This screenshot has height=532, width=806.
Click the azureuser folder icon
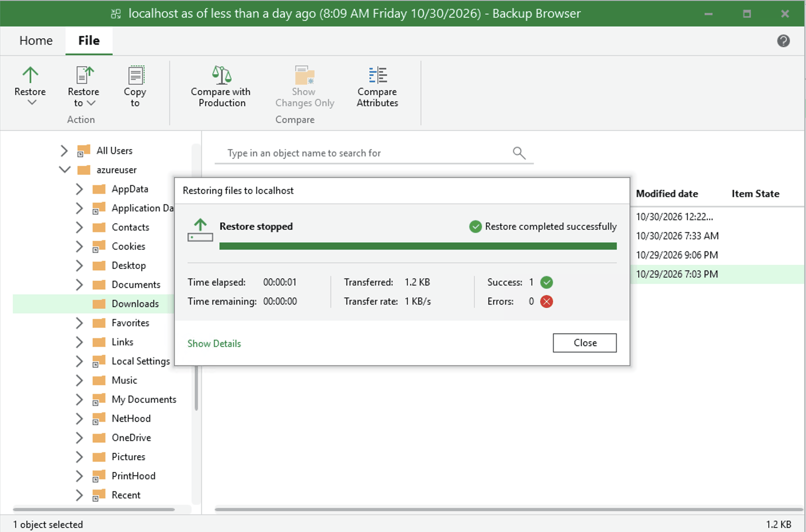click(83, 170)
